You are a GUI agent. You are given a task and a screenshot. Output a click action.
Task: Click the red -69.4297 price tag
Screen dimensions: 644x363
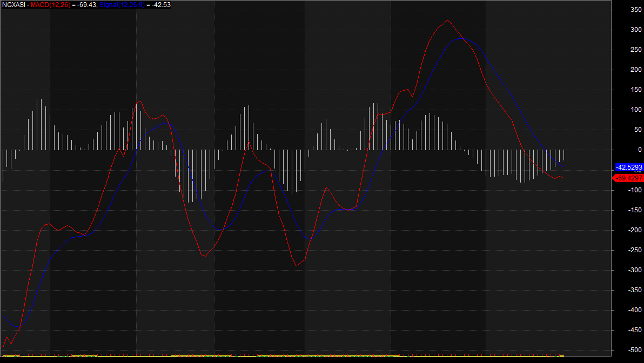tap(629, 178)
